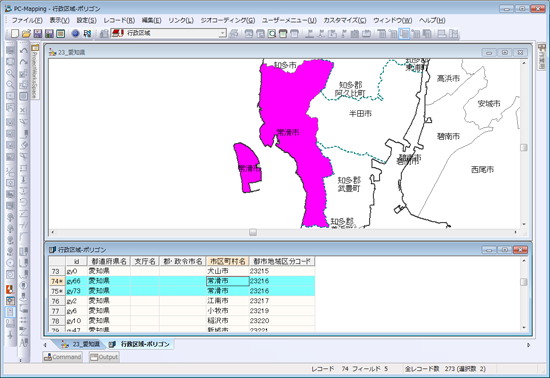Click the New file icon in the toolbar
This screenshot has height=378, width=550.
click(15, 33)
